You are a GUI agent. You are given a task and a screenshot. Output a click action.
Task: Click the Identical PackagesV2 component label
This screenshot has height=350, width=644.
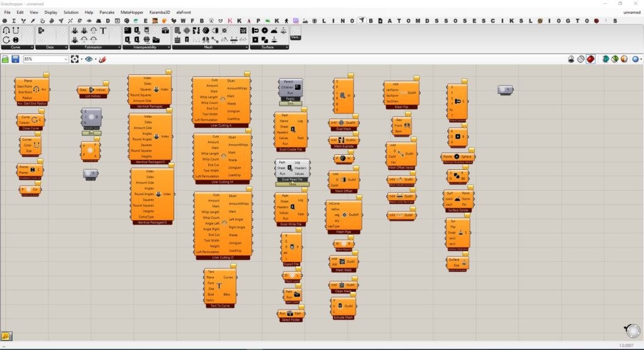pos(150,162)
